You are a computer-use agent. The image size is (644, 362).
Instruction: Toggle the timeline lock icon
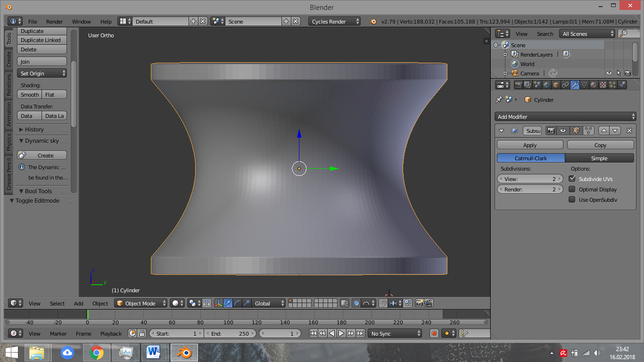(x=142, y=333)
